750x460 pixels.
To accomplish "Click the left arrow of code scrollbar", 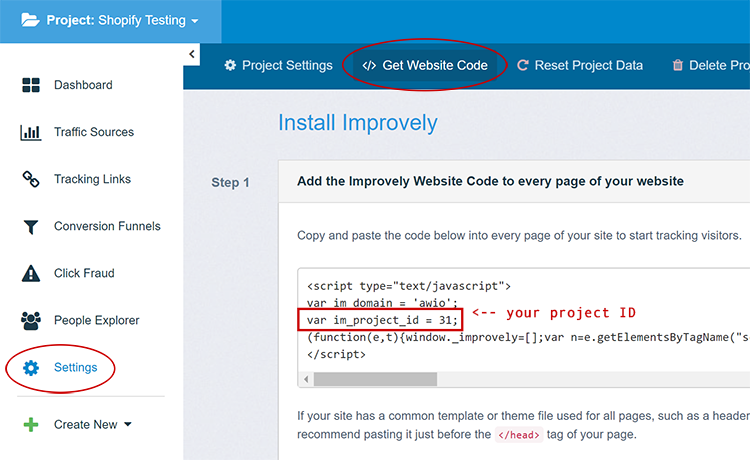I will 306,380.
